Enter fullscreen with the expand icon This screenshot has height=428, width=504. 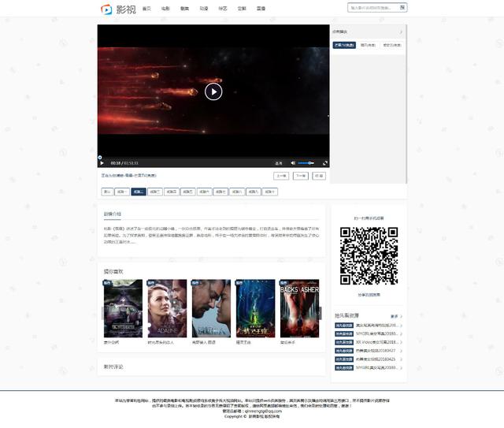pos(325,163)
